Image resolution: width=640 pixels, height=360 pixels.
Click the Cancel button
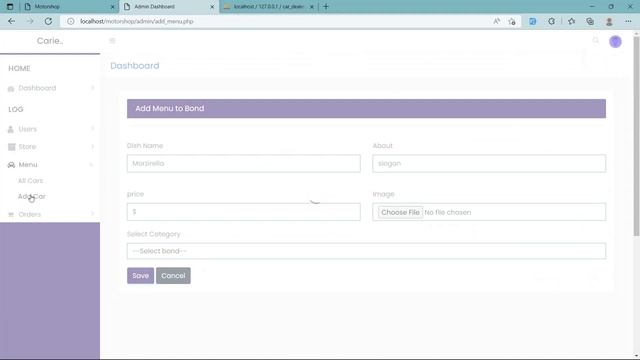coord(173,276)
